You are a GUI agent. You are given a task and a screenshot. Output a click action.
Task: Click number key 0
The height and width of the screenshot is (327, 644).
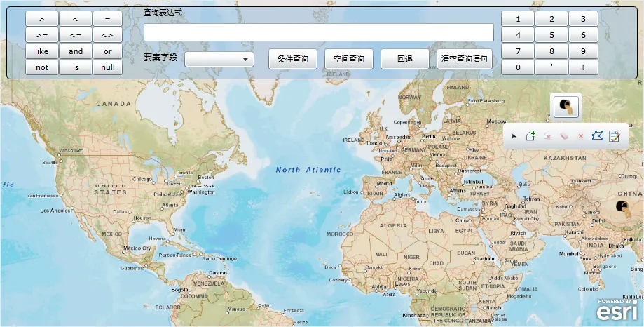(x=518, y=67)
